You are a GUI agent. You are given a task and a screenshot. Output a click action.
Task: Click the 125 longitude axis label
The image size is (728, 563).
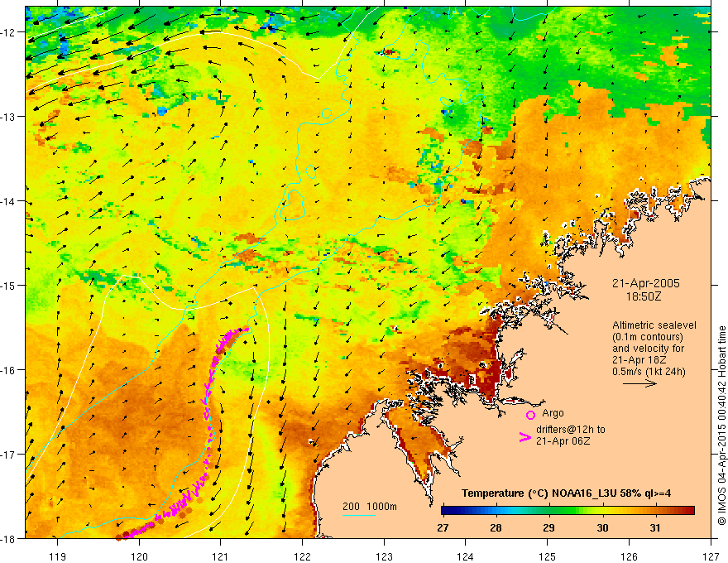click(548, 556)
